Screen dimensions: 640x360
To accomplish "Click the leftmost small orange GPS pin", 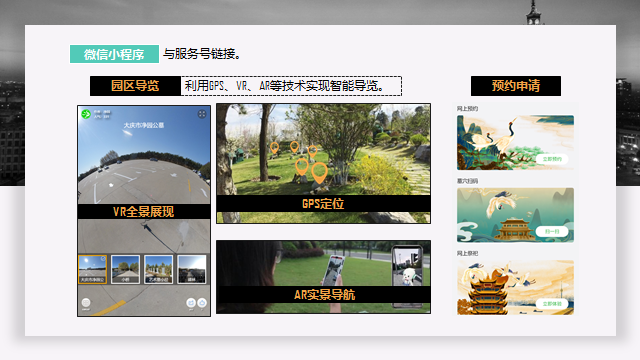I will (275, 147).
